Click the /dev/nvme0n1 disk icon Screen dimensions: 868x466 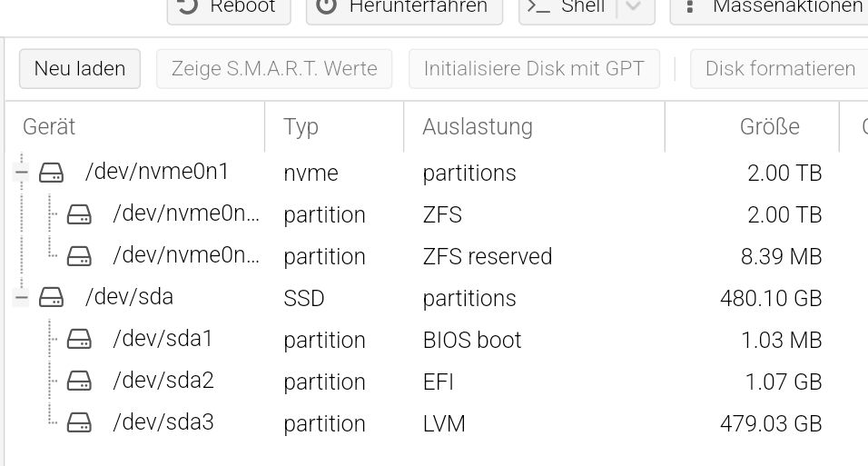point(51,173)
